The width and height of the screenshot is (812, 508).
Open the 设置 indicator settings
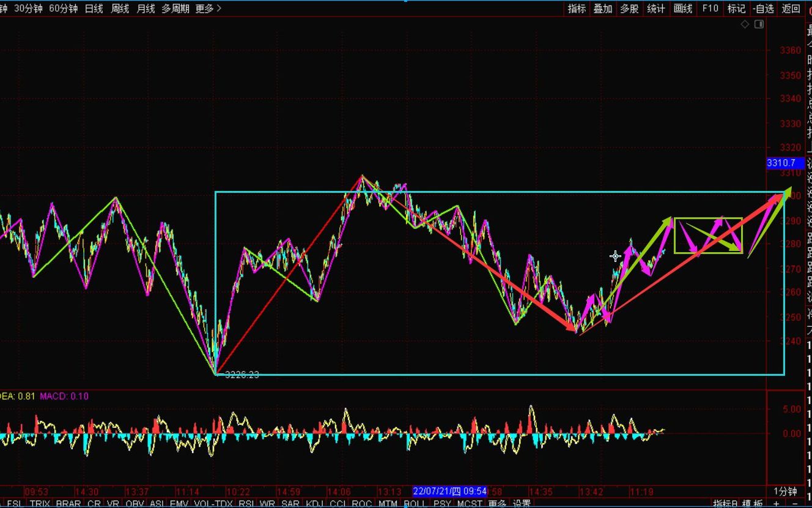[522, 504]
